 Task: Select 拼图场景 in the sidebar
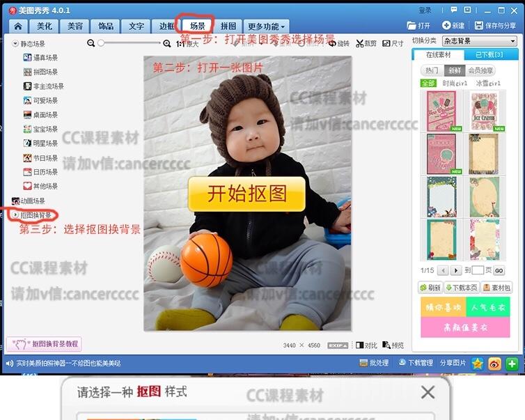coord(40,72)
